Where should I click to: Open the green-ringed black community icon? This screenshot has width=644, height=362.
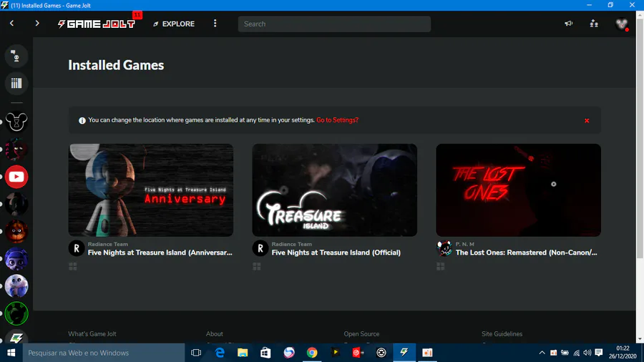click(x=16, y=313)
